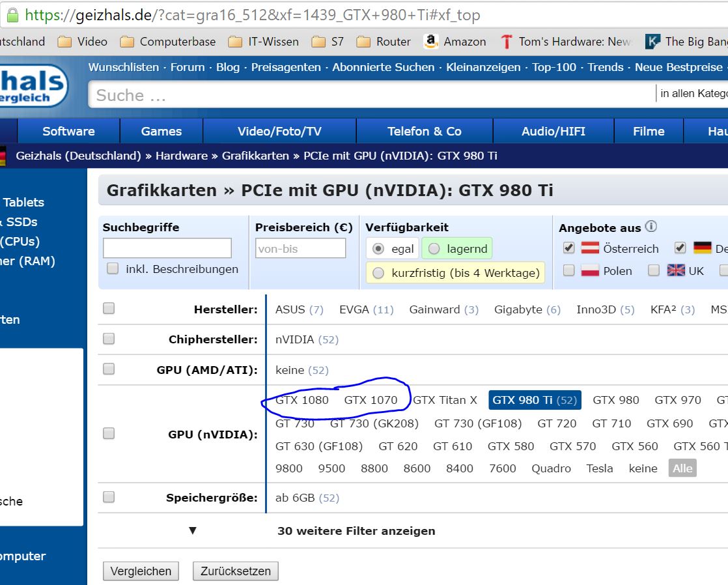Viewport: 728px width, 585px height.
Task: Click the Polen flag icon
Action: tap(590, 270)
